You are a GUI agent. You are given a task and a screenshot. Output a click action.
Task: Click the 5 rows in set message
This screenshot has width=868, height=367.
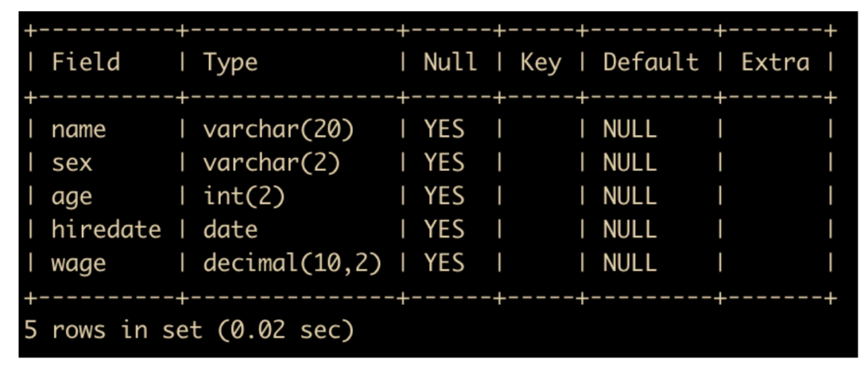click(189, 331)
